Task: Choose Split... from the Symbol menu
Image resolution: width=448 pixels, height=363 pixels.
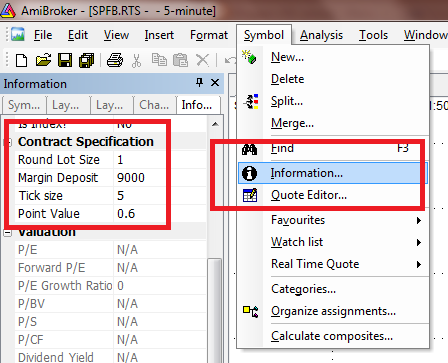Action: coord(333,101)
